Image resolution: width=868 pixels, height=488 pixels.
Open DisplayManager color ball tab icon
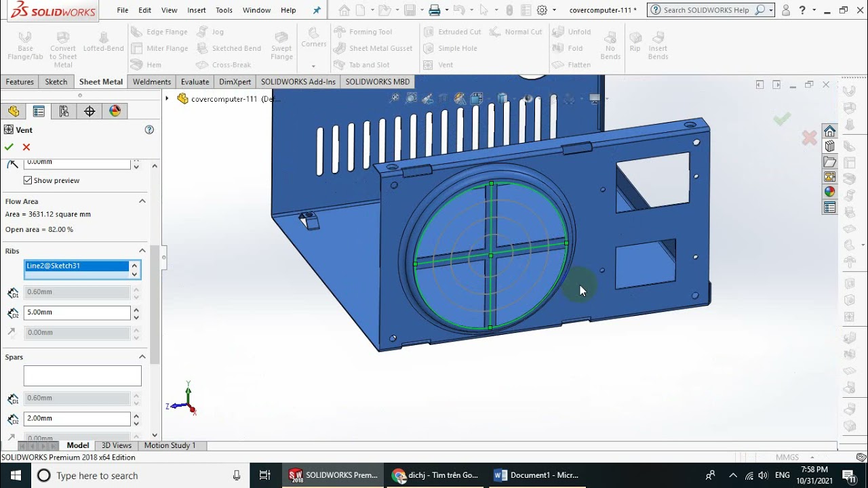115,111
